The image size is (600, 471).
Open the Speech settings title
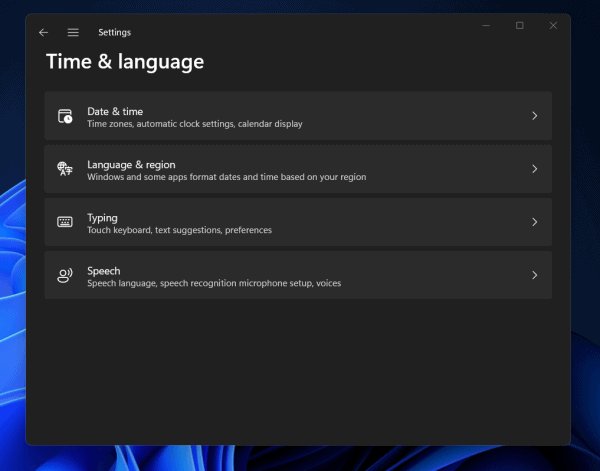(x=103, y=270)
